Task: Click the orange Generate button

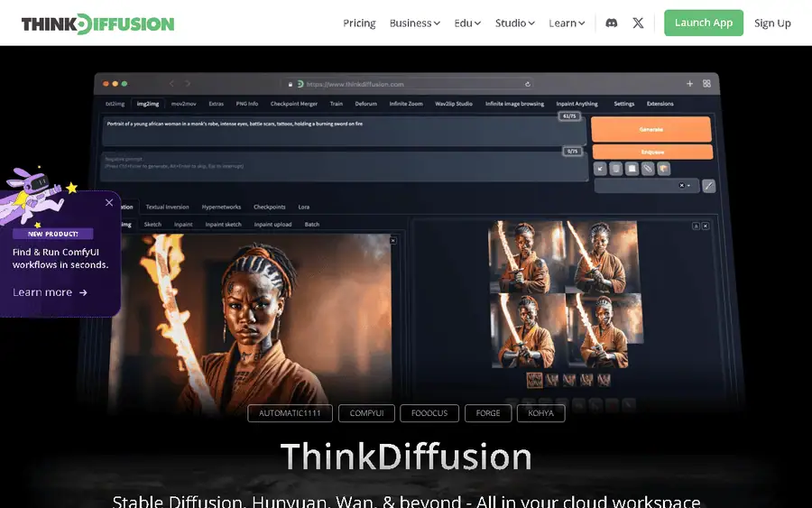Action: (651, 129)
